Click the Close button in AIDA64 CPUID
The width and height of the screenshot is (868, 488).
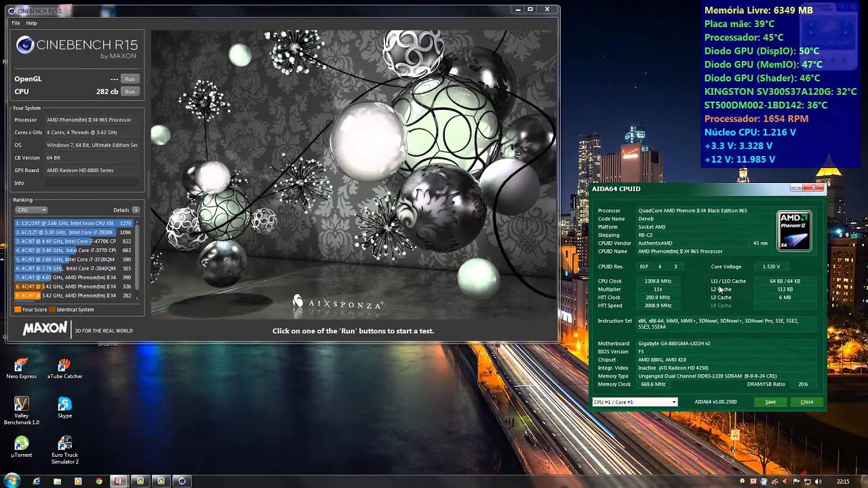[807, 402]
